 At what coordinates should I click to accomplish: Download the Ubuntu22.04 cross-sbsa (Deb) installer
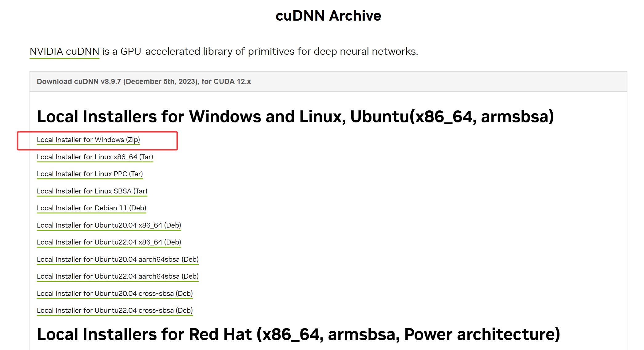(114, 310)
